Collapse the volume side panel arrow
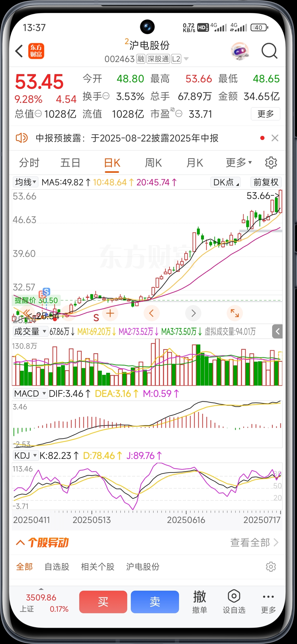The image size is (297, 644). (277, 331)
